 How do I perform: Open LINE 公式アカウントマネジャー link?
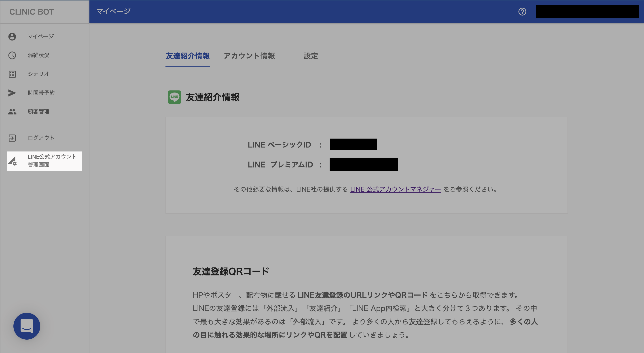(395, 189)
